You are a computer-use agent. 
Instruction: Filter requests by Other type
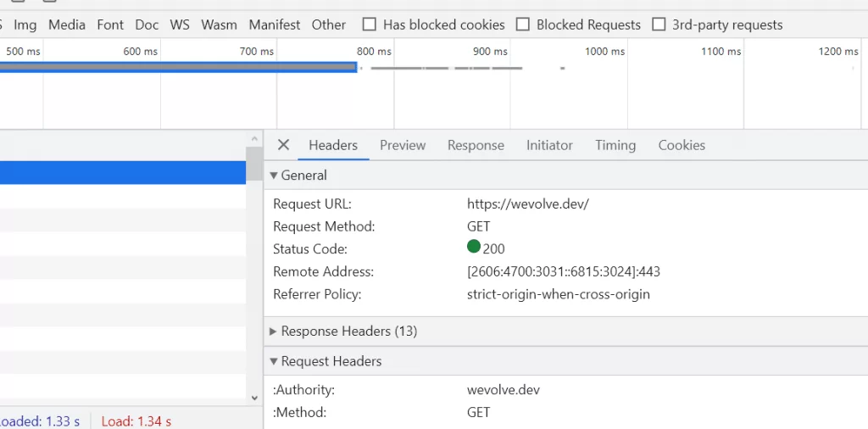328,25
